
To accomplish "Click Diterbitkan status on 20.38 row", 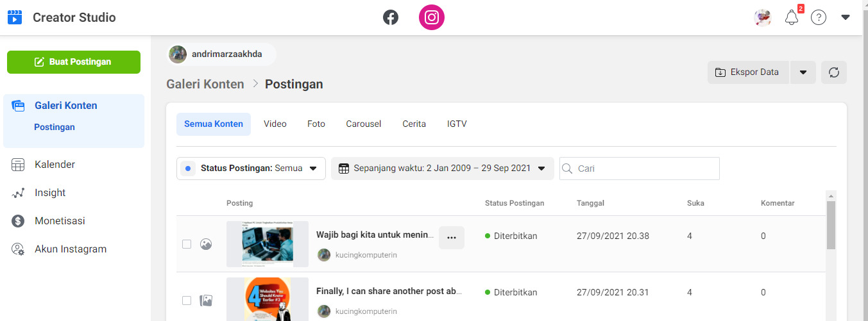I will [511, 236].
